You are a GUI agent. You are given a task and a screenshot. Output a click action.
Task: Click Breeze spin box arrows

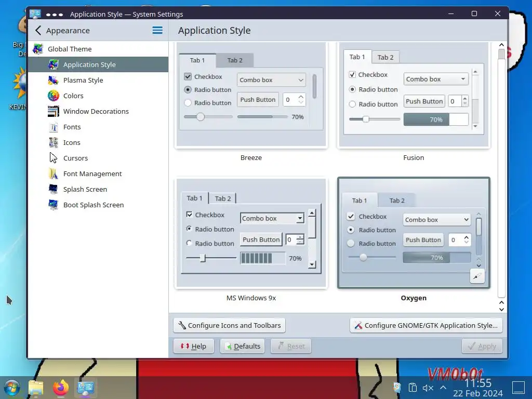(x=301, y=99)
